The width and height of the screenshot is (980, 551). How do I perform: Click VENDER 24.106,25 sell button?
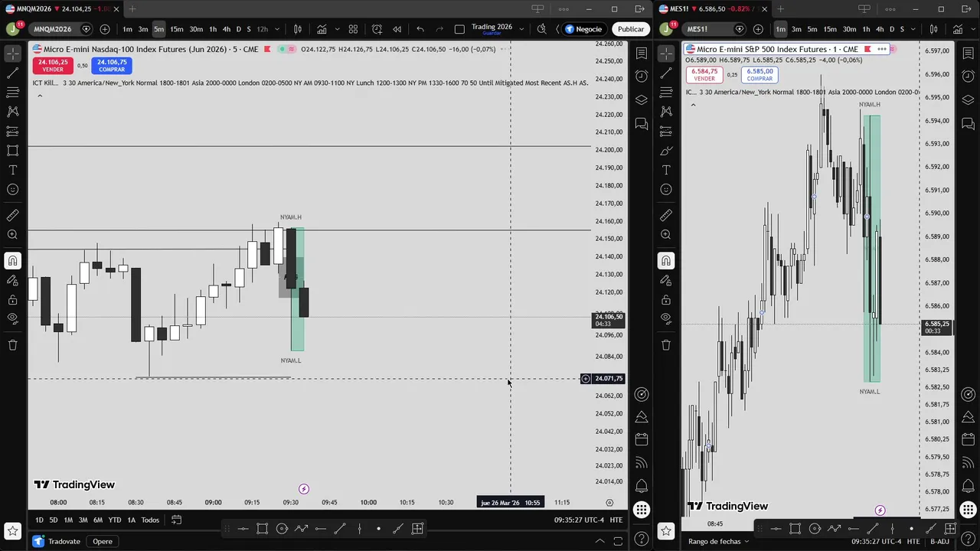[x=53, y=66]
